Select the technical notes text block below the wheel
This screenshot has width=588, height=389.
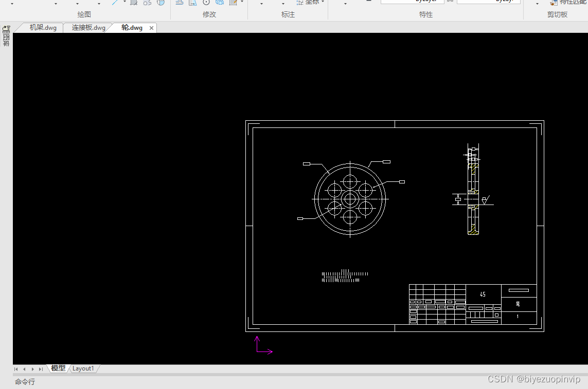pyautogui.click(x=345, y=276)
